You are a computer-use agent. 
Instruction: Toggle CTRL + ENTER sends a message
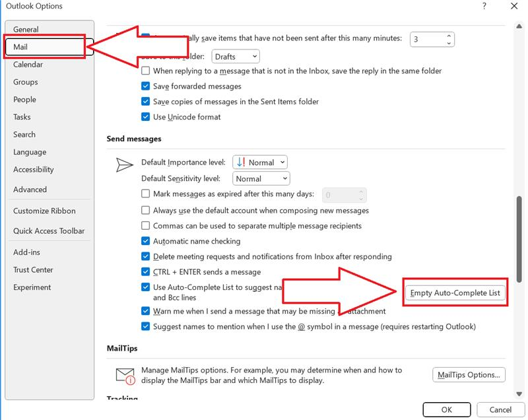pyautogui.click(x=145, y=272)
